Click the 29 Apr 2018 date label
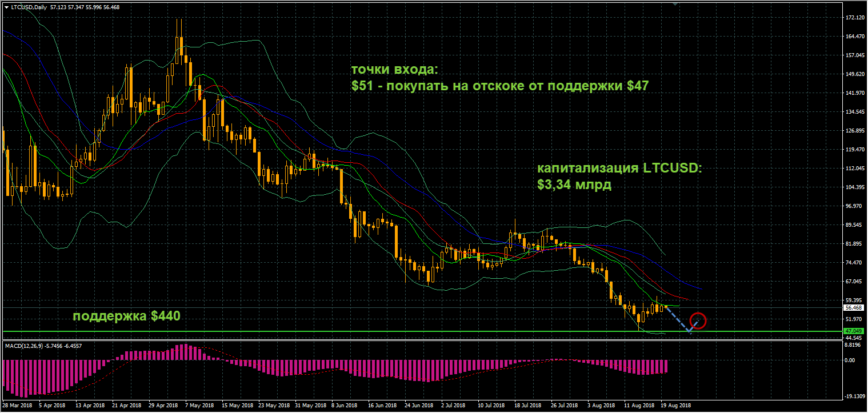Screen dimensions: 868x413 click(163, 406)
